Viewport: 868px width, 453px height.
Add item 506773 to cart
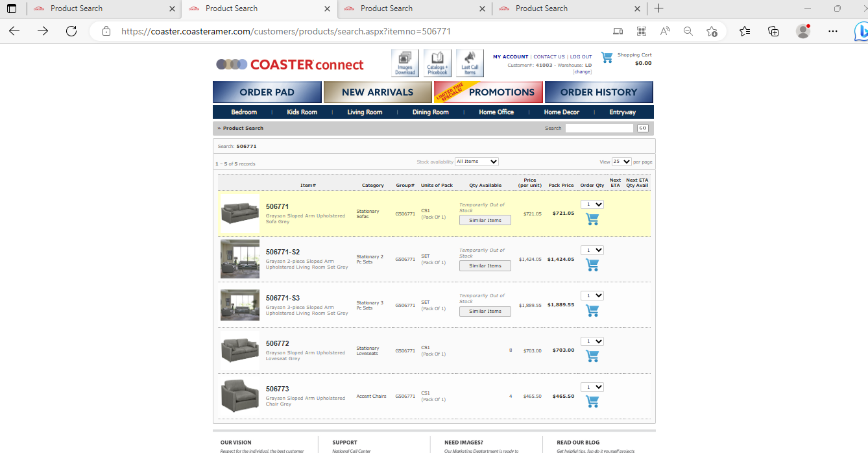click(592, 402)
